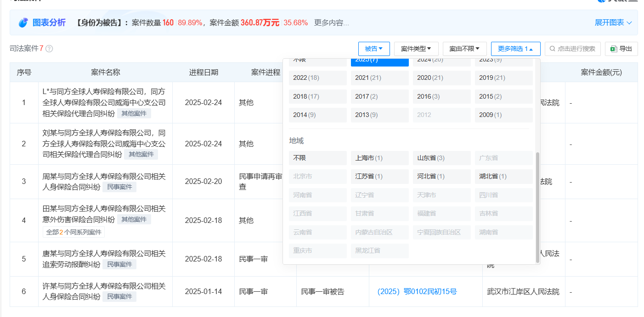
Task: Filter region by 山东省(3)
Action: [x=441, y=158]
